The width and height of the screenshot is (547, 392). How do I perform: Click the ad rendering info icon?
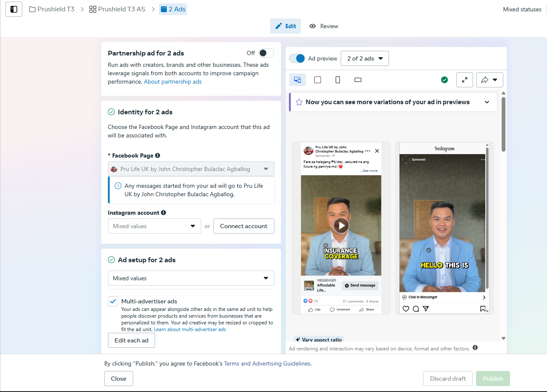(x=475, y=347)
